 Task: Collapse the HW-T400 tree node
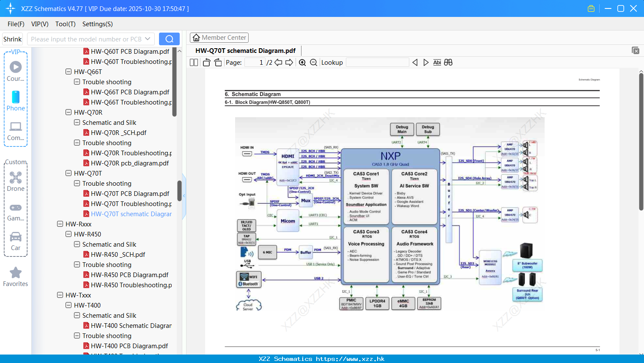point(69,305)
